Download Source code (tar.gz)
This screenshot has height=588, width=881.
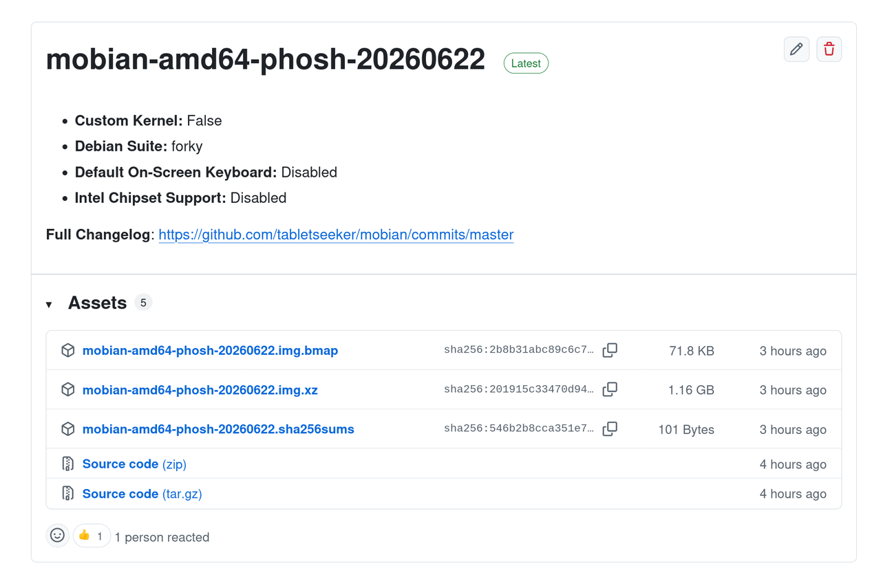pyautogui.click(x=142, y=494)
